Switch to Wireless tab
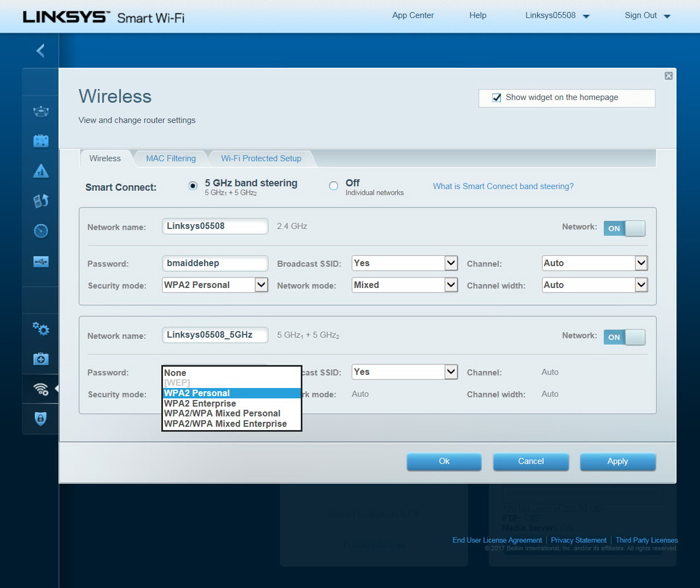 (105, 158)
